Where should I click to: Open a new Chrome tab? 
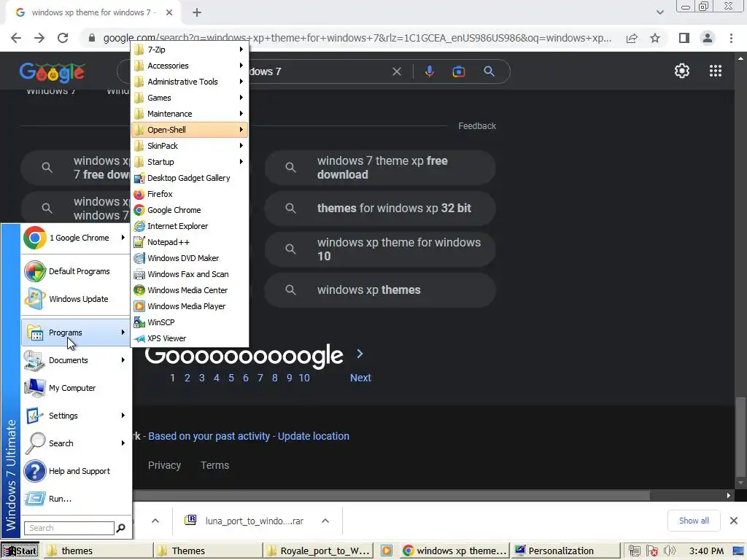coord(197,13)
